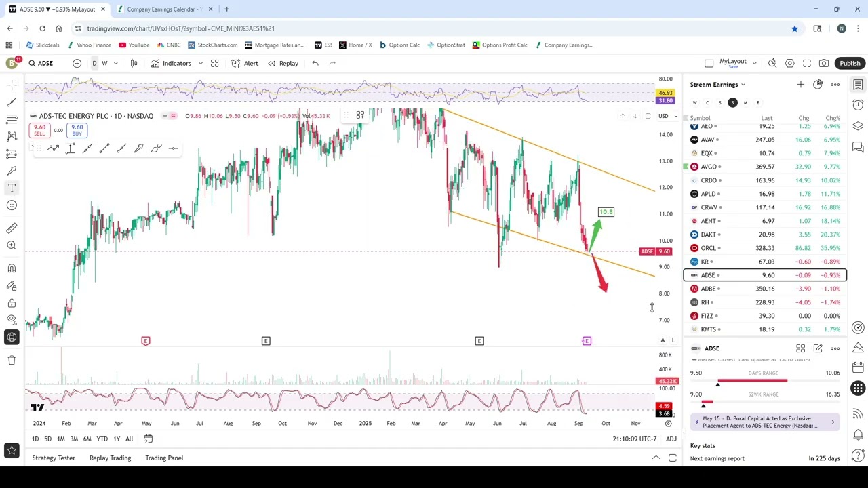This screenshot has height=488, width=868.
Task: Open object tree layers panel icon
Action: click(x=858, y=126)
